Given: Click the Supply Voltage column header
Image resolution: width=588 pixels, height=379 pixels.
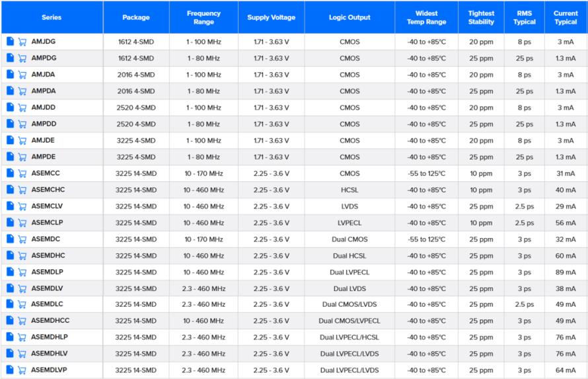Looking at the screenshot, I should (271, 17).
